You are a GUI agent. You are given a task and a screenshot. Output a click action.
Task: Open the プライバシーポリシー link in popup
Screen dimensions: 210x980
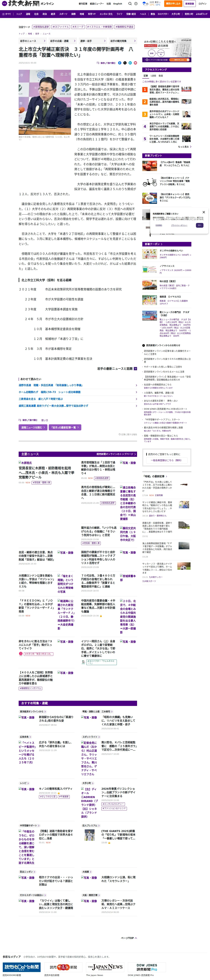coord(179,225)
